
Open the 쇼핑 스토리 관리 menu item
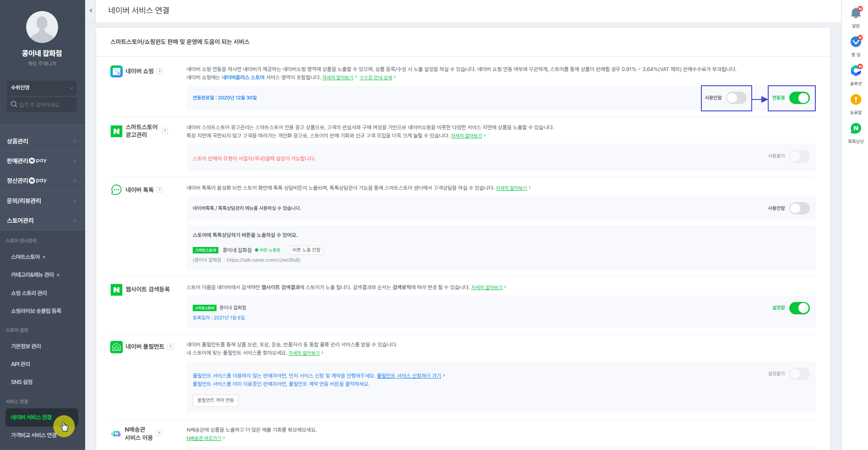coord(29,293)
